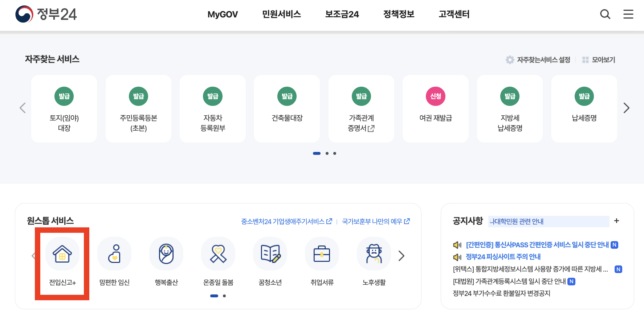
Task: Click the 정부24 home logo
Action: click(x=46, y=14)
